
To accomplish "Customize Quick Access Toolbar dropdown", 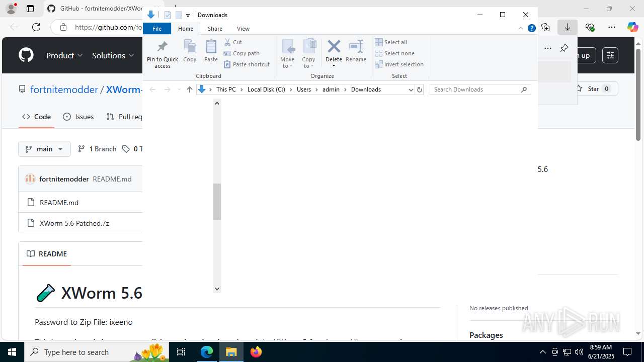I will tap(188, 15).
